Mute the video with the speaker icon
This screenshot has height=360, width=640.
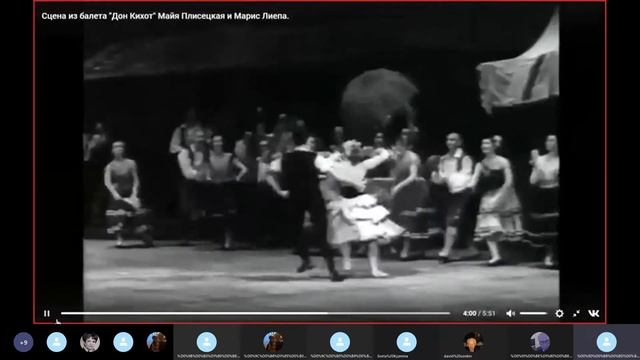click(510, 313)
